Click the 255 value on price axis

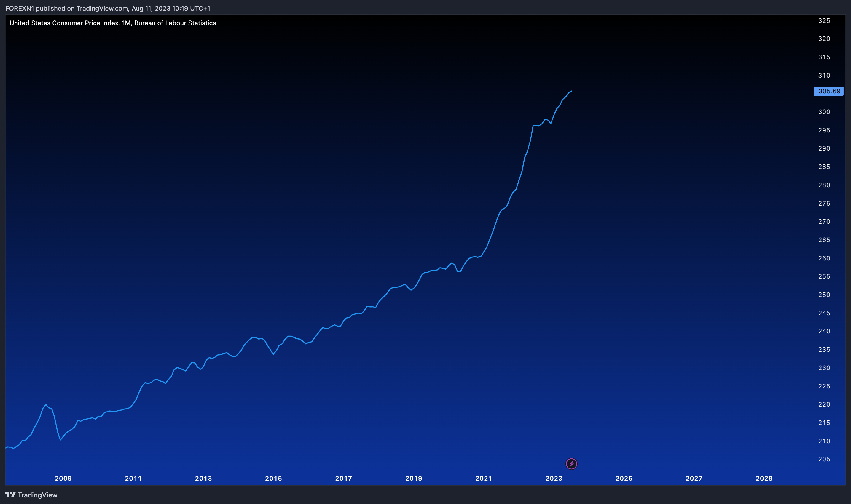824,276
